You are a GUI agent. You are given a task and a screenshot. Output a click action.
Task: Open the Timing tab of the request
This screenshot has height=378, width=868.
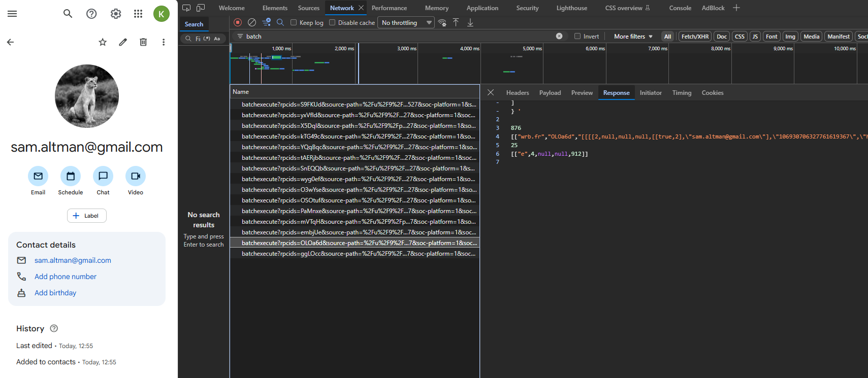coord(682,93)
